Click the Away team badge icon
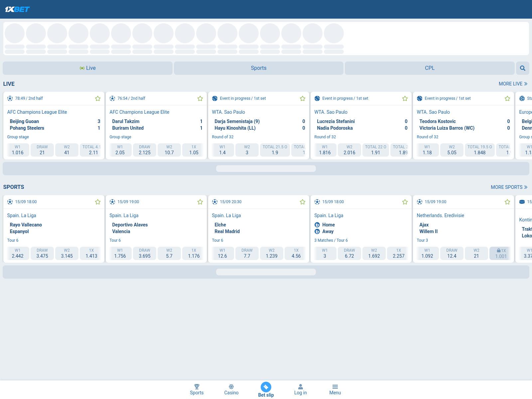The width and height of the screenshot is (532, 399). 317,231
